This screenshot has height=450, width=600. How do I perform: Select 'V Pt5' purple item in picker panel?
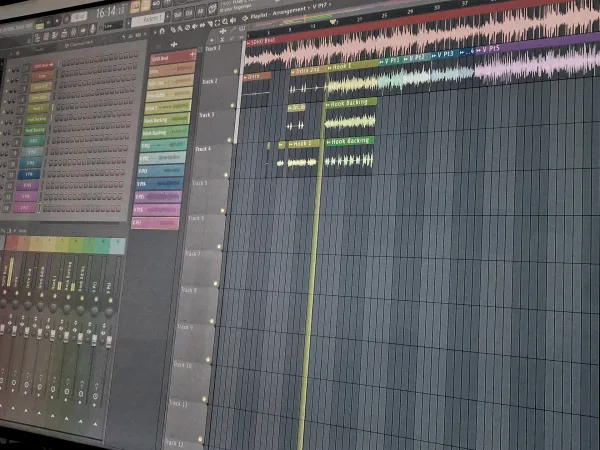point(158,196)
